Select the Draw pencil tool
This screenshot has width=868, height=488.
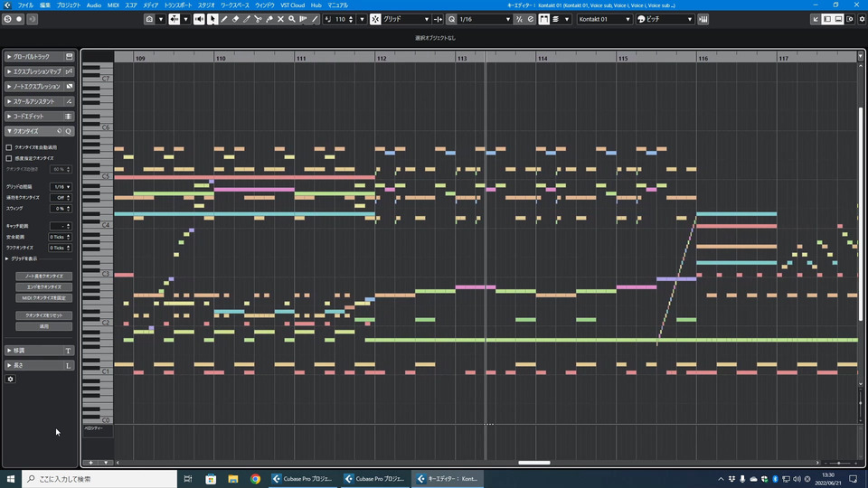pos(224,19)
